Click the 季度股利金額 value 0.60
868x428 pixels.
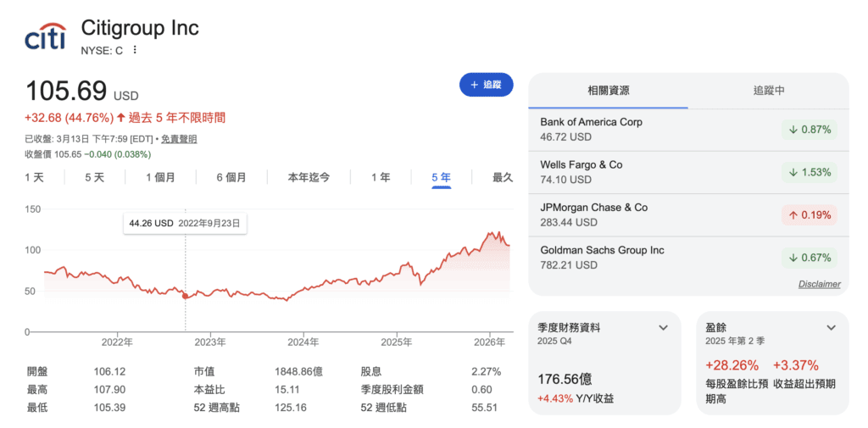(x=481, y=390)
